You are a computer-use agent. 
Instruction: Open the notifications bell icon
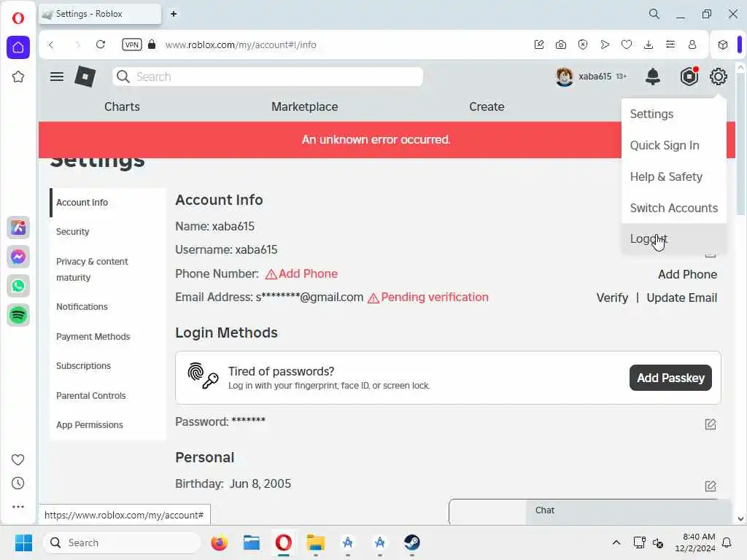point(653,76)
